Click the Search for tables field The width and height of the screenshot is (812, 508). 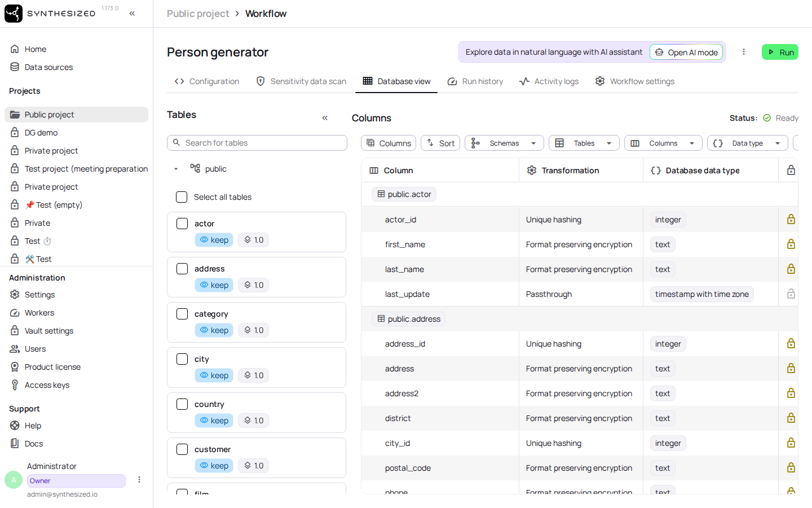[x=257, y=143]
